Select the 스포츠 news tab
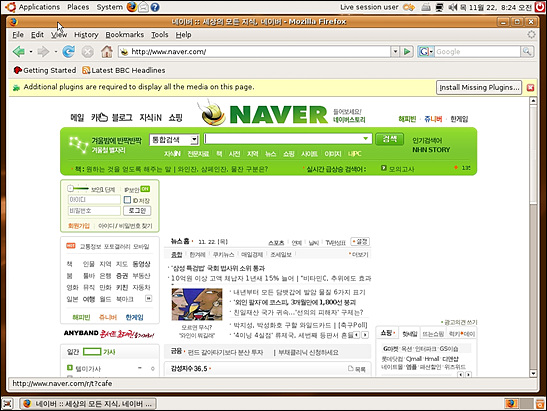 click(276, 242)
